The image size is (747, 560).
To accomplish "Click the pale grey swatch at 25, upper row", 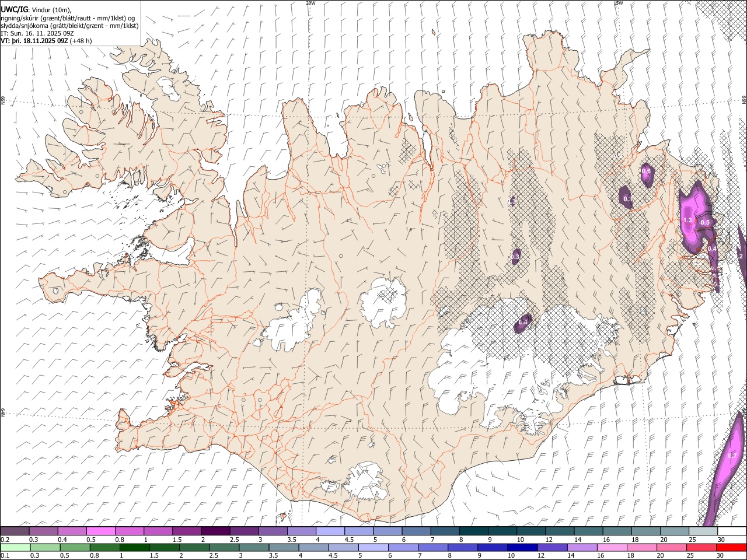I will 703,531.
